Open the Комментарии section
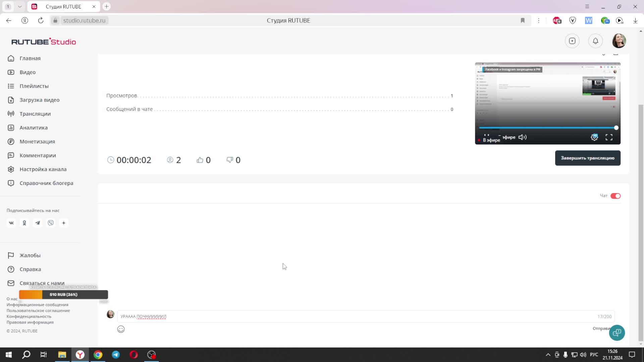 [x=38, y=155]
